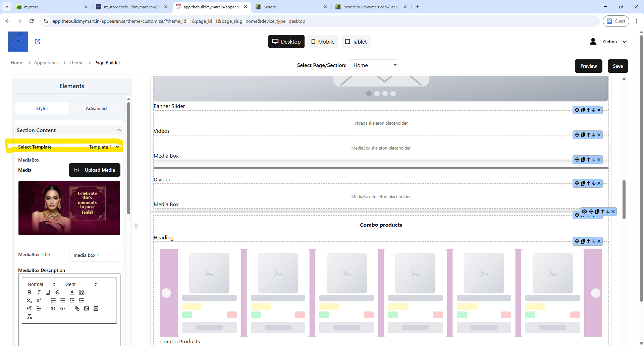
Task: Save the page builder changes
Action: [618, 66]
